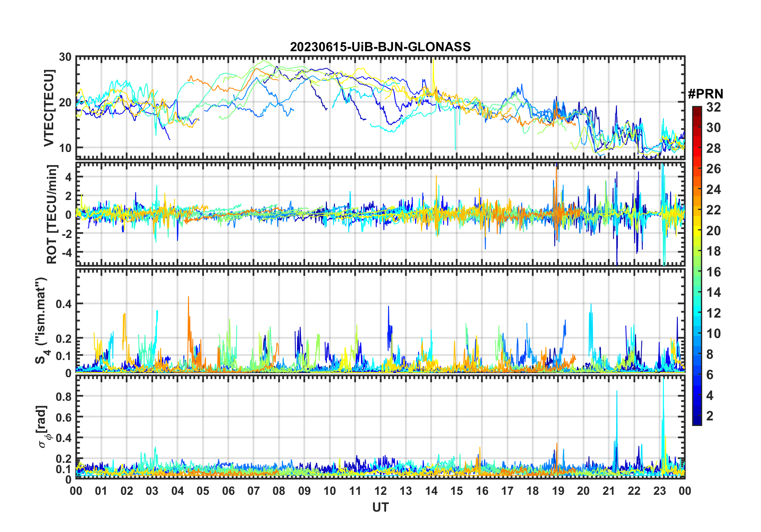Click the #PRN colorbar title
761x532 pixels.
point(705,94)
